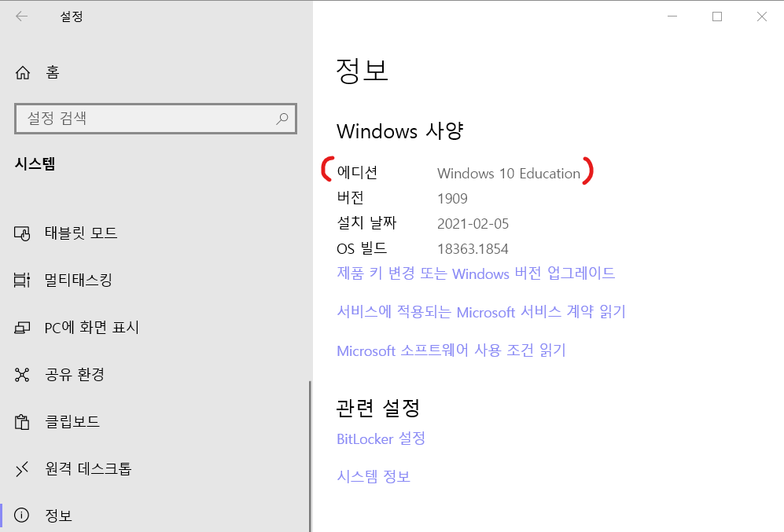Select 정보 page in sidebar
Screen dimensions: 784x532
click(58, 515)
